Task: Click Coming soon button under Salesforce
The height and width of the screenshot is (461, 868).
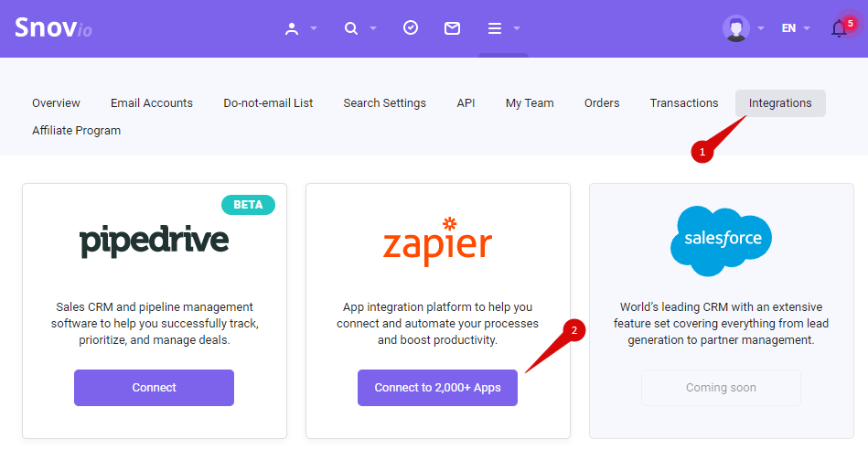Action: (x=721, y=388)
